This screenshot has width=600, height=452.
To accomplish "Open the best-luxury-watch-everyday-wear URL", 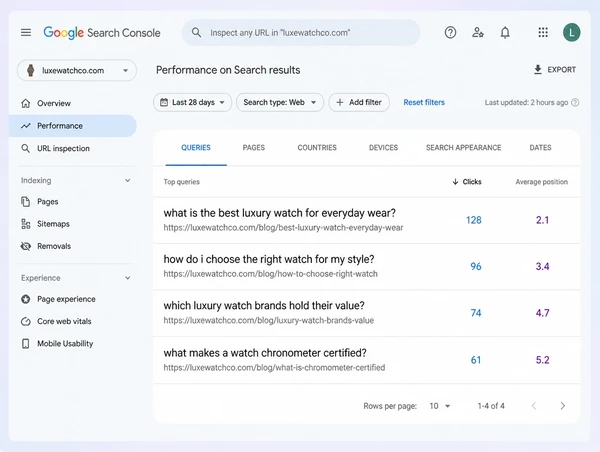I will 283,228.
